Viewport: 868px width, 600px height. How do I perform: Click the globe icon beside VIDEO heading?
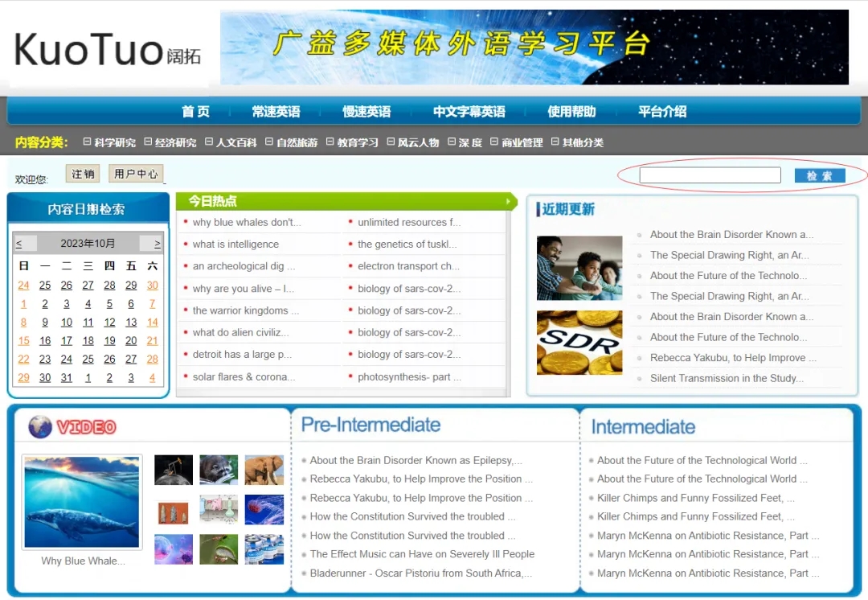click(40, 427)
